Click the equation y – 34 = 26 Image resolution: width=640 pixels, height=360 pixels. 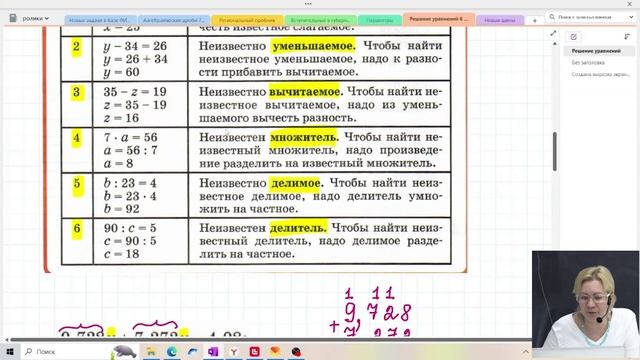pos(135,46)
